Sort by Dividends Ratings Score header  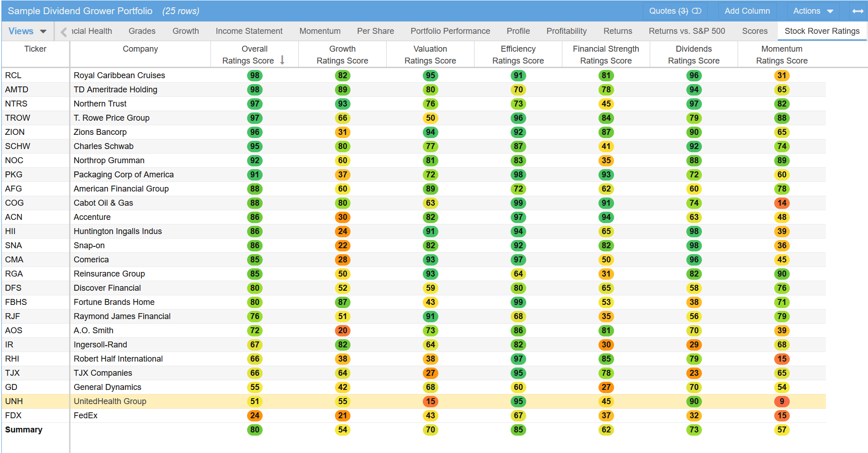coord(694,55)
